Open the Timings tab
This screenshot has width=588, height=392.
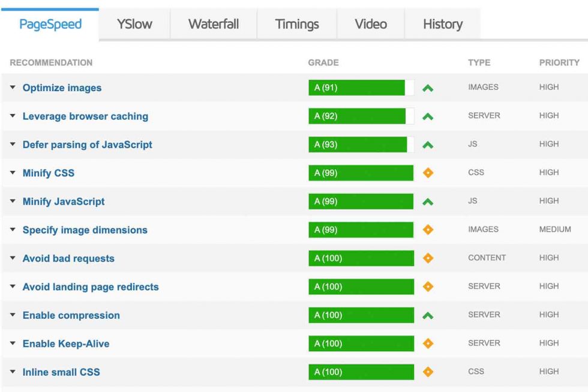(297, 25)
